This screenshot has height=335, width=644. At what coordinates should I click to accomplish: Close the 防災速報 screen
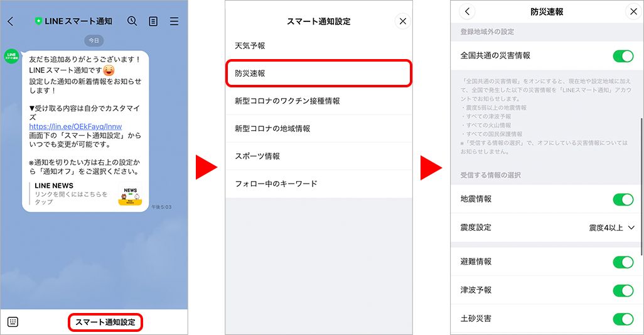(634, 11)
